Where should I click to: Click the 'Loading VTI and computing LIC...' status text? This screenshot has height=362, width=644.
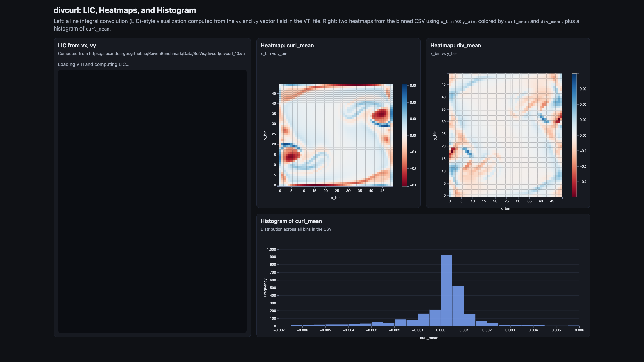[x=94, y=64]
